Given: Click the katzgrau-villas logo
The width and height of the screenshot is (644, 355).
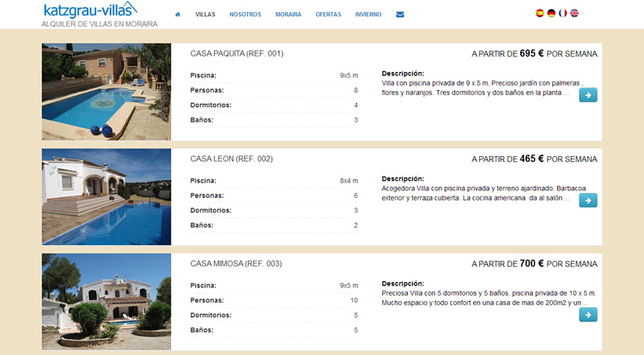Looking at the screenshot, I should click(x=90, y=9).
